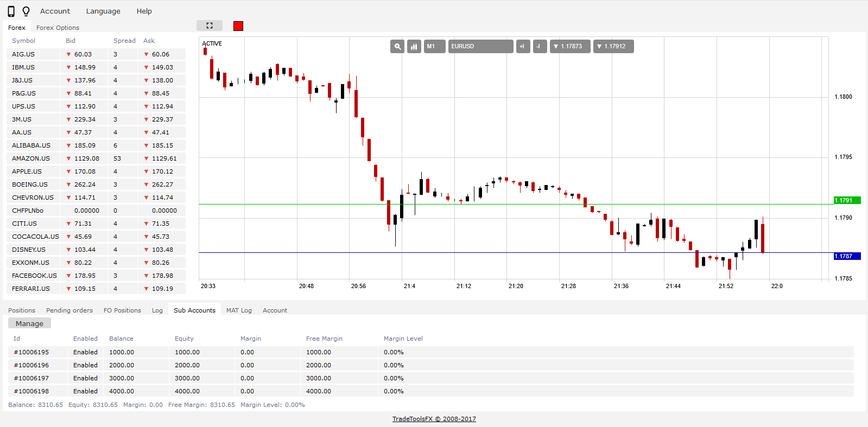The height and width of the screenshot is (427, 868).
Task: Open the Language menu
Action: [x=103, y=11]
